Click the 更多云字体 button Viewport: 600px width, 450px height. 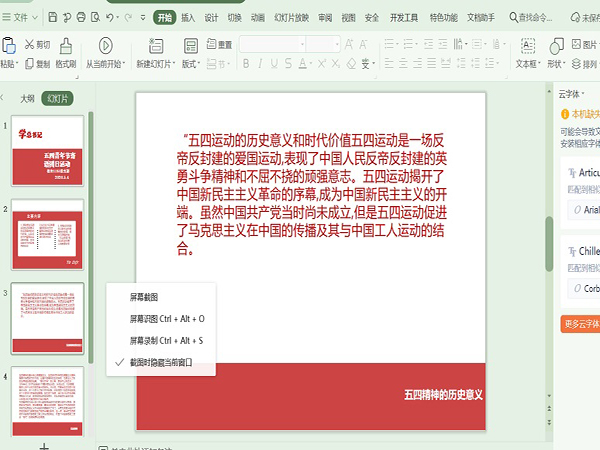coord(580,324)
